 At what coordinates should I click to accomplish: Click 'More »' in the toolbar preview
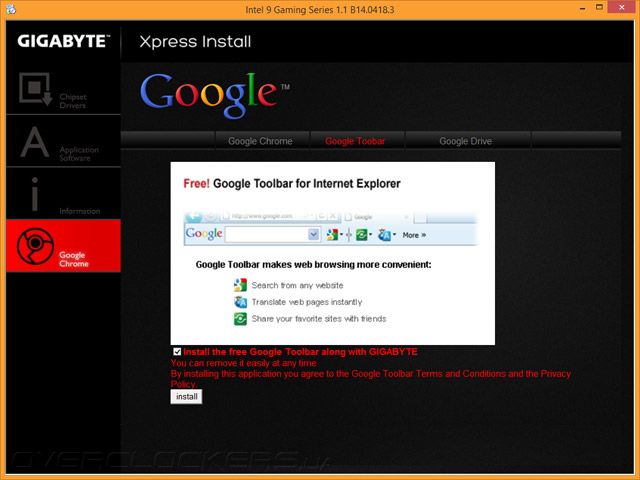[x=414, y=235]
